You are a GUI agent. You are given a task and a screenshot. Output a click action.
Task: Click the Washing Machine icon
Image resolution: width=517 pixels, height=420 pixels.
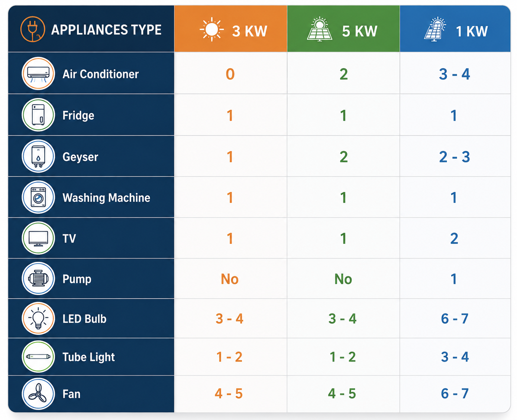tap(38, 197)
